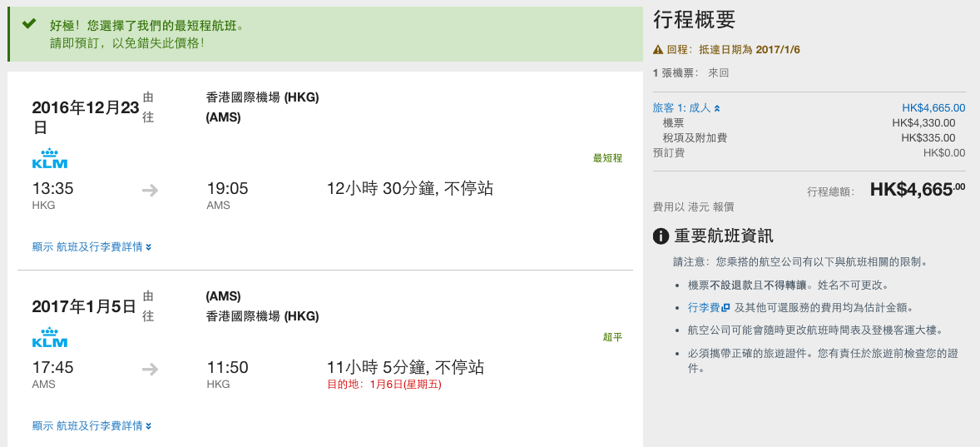Click the KLM logo on outbound flight

(x=49, y=158)
